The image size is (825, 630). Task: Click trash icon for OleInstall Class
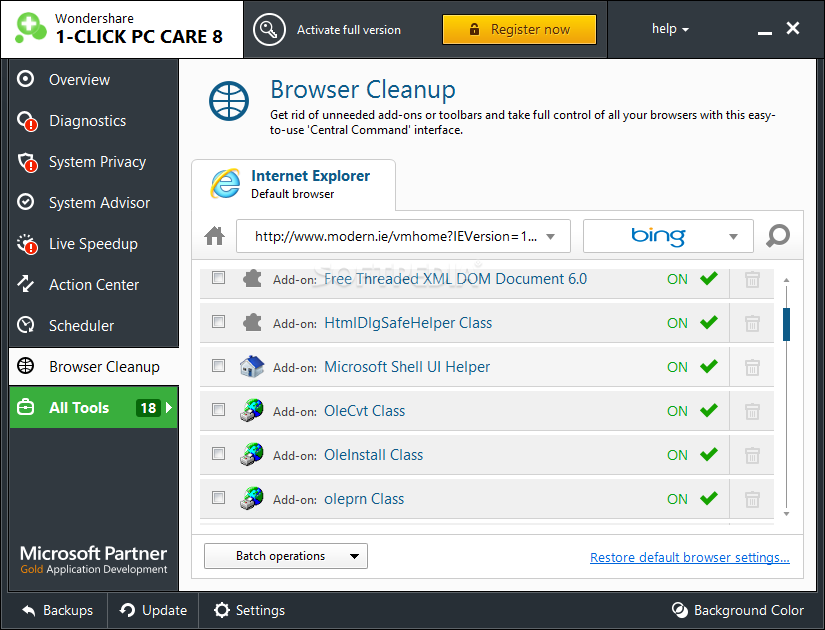click(752, 455)
